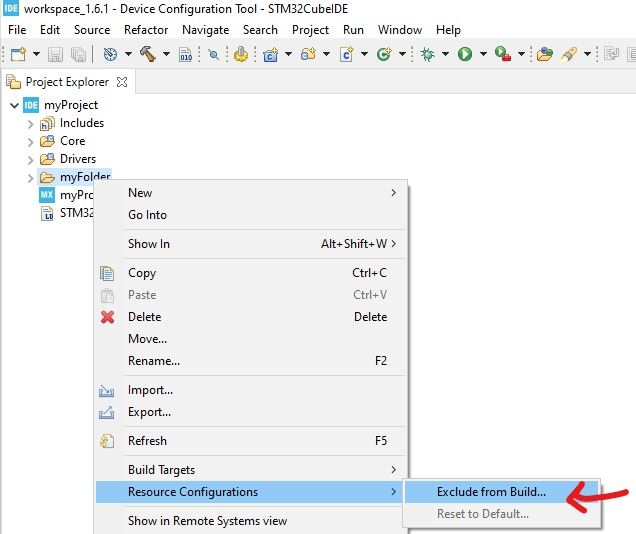The width and height of the screenshot is (636, 534).
Task: Open the Debug dropdown arrow
Action: (x=445, y=54)
